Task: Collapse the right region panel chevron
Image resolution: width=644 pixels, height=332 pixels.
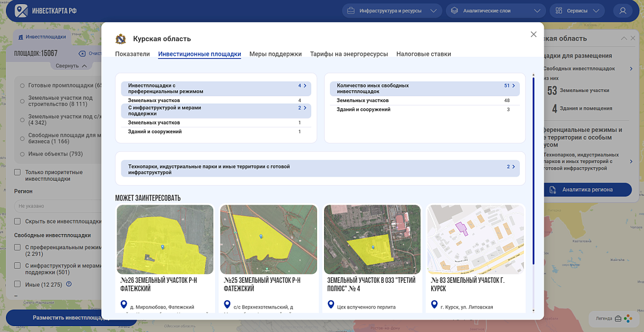Action: pyautogui.click(x=624, y=38)
